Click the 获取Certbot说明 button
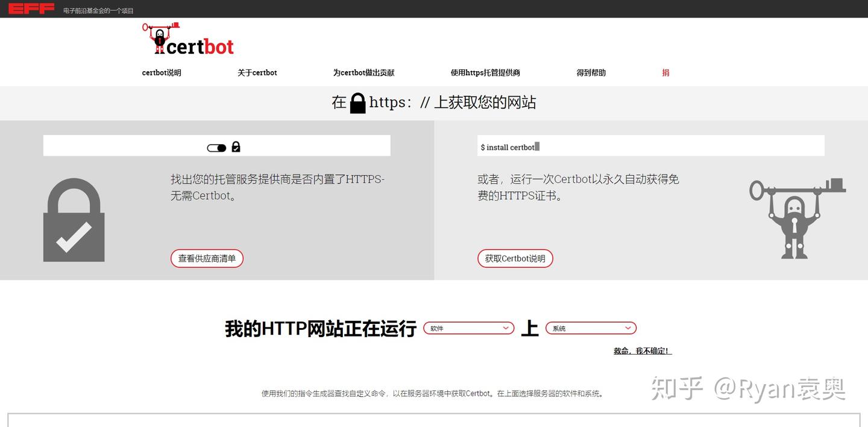 point(515,258)
